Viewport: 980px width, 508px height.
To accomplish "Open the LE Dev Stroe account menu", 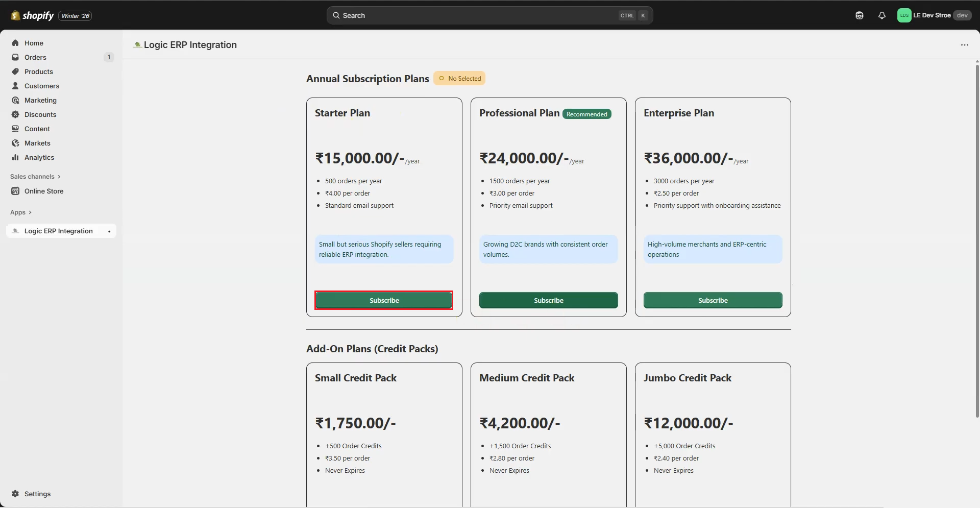I will point(934,15).
